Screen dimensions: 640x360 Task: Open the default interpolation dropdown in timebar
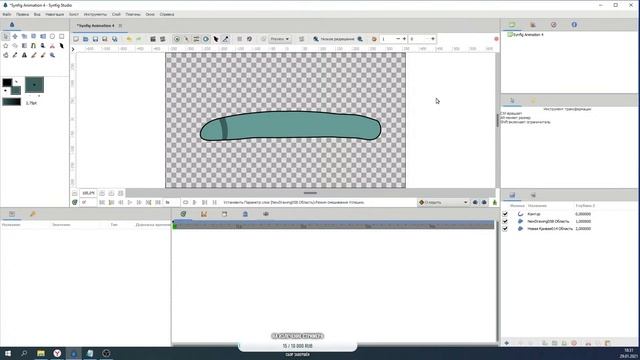443,202
